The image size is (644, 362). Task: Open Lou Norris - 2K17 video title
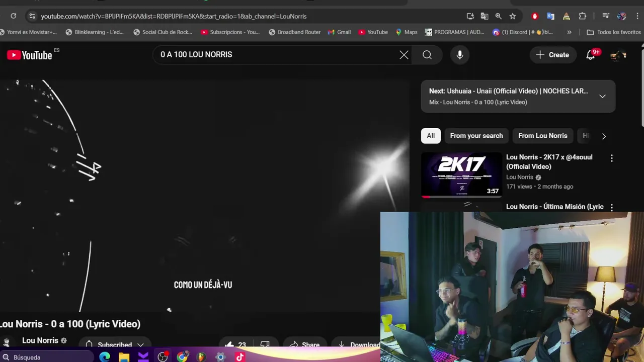549,162
